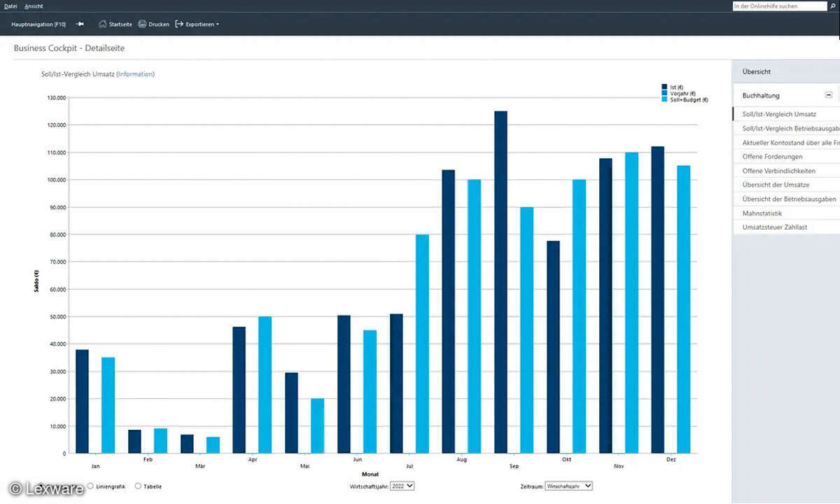Open Aktueller Kontostand über alle

click(786, 142)
